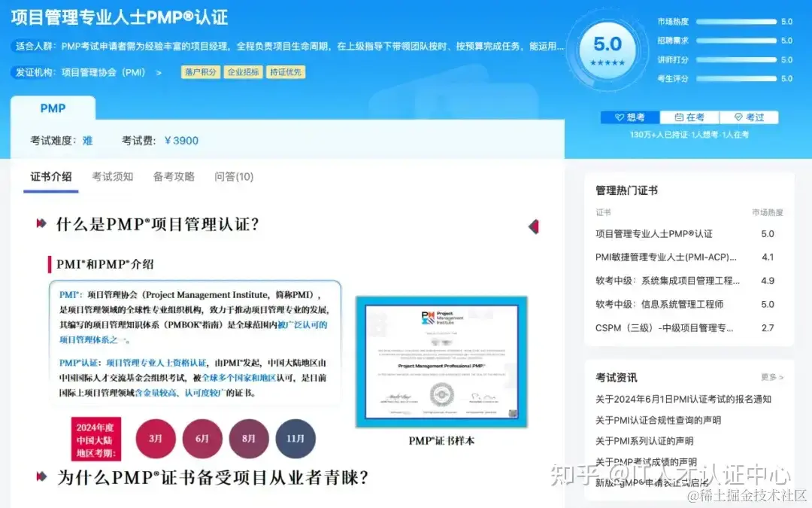Click the 项目管理专业人士PMP®认证 page title
Viewport: 812px width, 508px height.
click(x=120, y=17)
